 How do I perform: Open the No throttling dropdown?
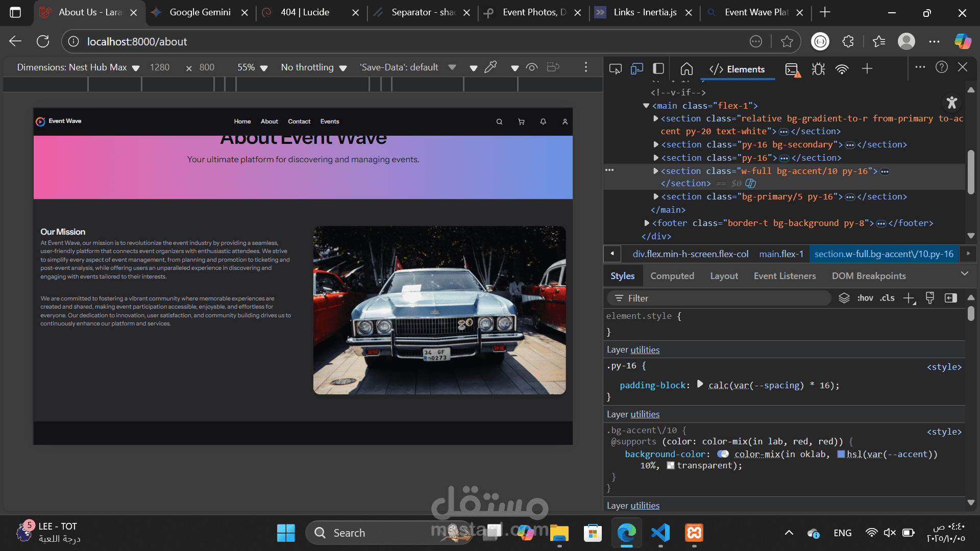tap(313, 67)
